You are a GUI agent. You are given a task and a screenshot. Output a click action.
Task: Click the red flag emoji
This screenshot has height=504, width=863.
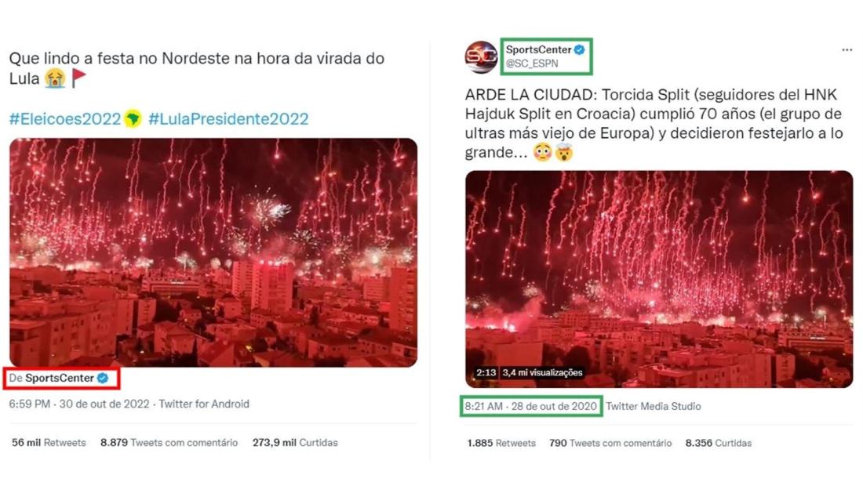pos(79,78)
